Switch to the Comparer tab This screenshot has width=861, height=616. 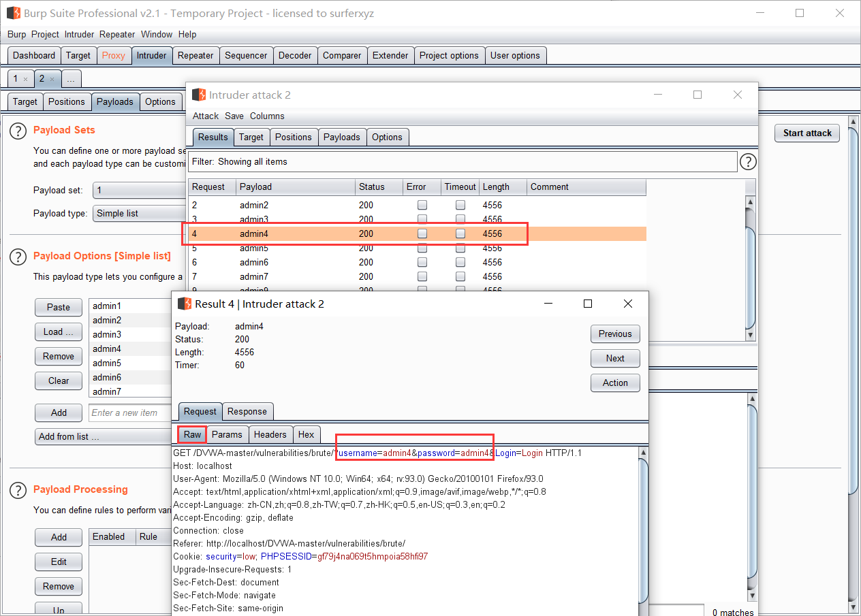point(342,56)
